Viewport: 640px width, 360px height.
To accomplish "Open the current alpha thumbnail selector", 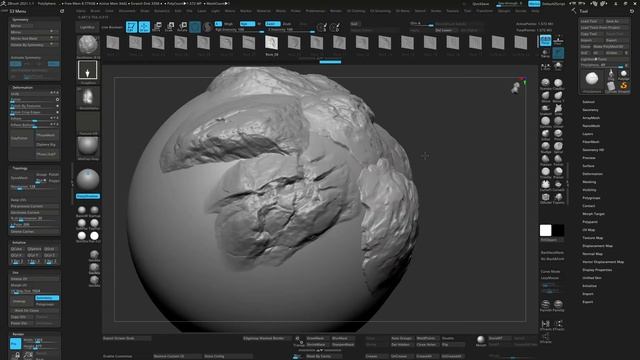I will click(x=88, y=98).
